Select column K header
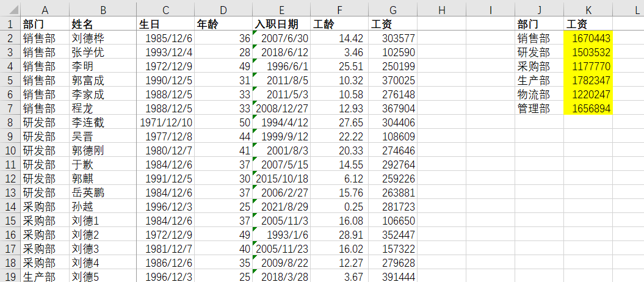Viewport: 644px width, 282px height. coord(588,9)
